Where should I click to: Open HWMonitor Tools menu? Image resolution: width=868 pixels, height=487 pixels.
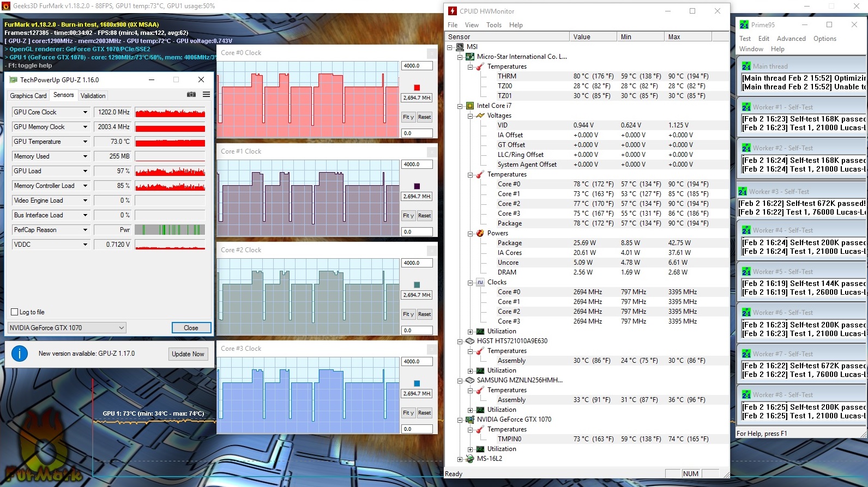click(494, 25)
